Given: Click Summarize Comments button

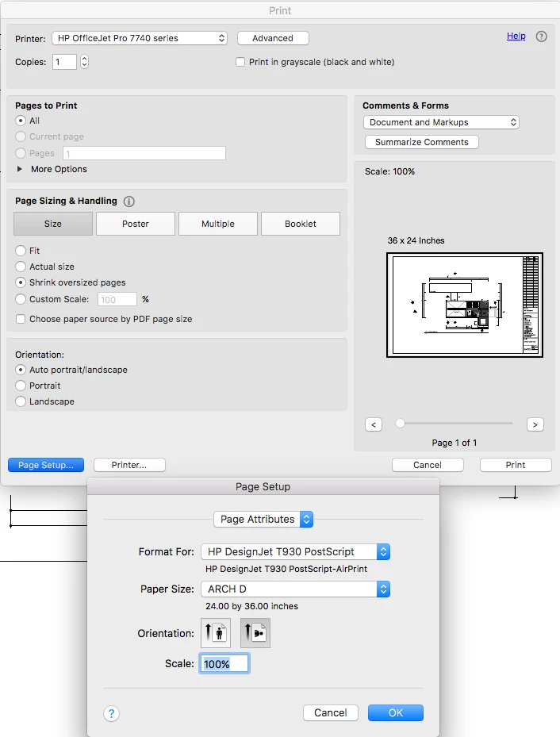Looking at the screenshot, I should (422, 142).
